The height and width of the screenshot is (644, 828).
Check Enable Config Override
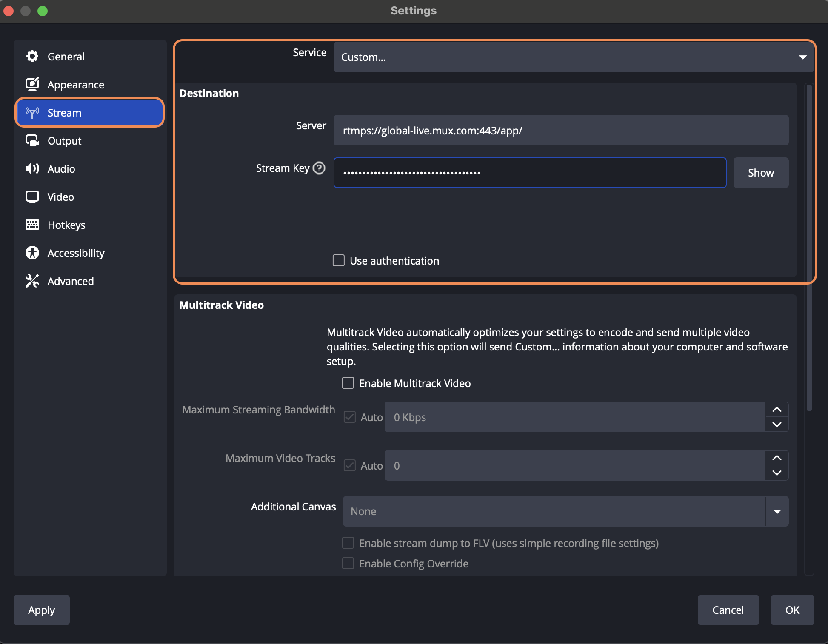coord(348,563)
